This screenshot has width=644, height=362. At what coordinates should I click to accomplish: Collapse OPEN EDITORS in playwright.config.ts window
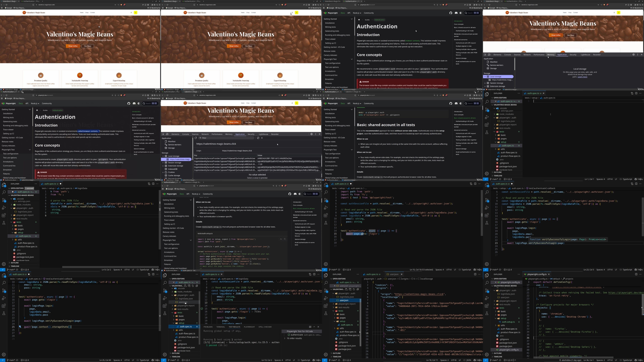pos(492,279)
